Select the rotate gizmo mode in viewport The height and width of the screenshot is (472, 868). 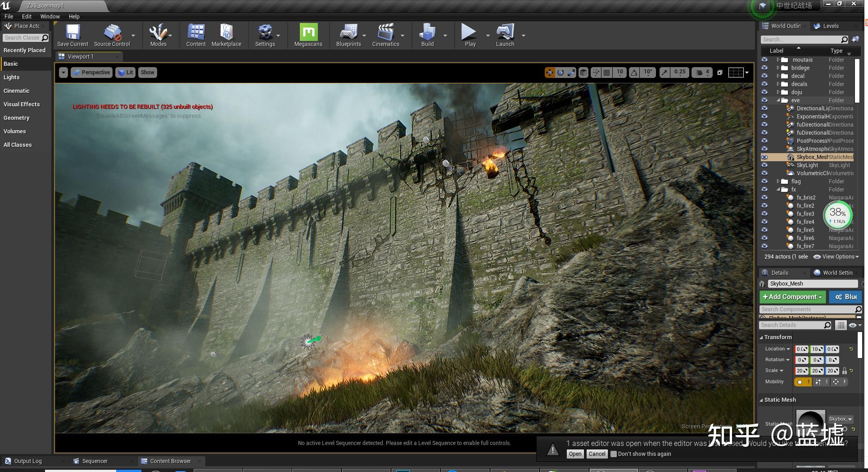(x=561, y=73)
